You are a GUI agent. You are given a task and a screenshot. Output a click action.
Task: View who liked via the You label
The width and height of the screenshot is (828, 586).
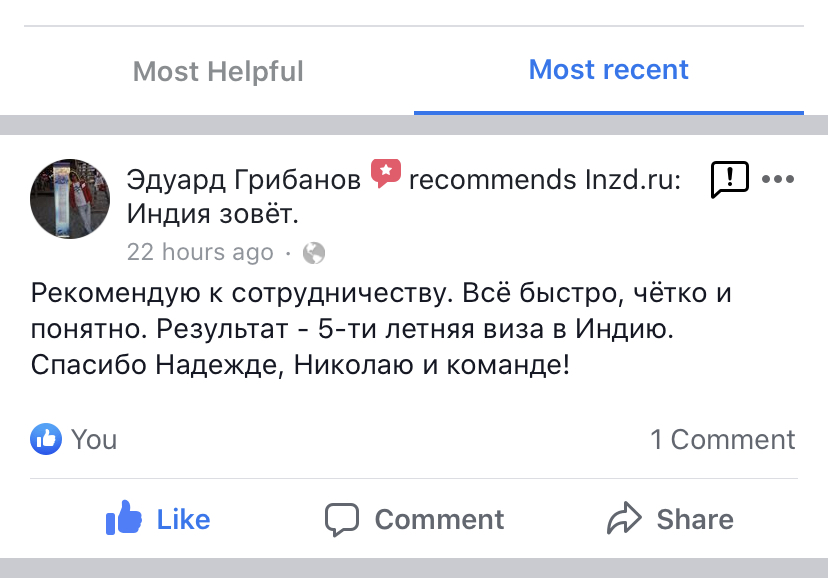(94, 440)
